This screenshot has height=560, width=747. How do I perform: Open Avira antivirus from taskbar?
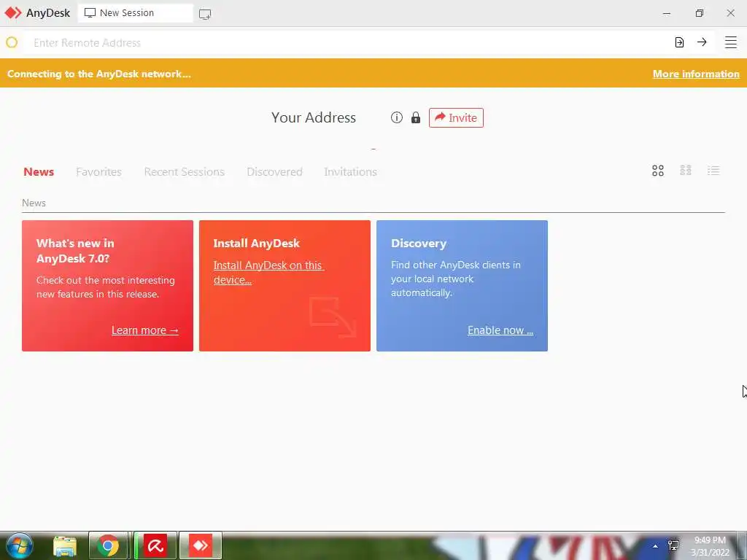[x=155, y=545]
